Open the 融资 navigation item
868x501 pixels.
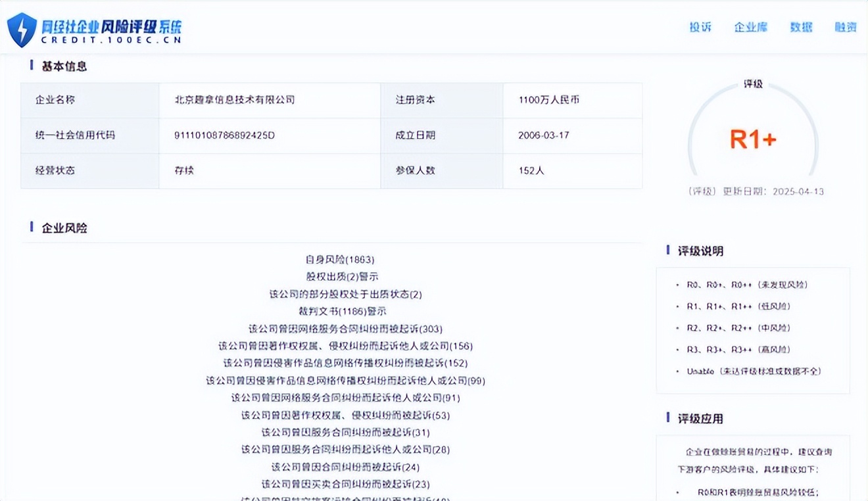[846, 27]
